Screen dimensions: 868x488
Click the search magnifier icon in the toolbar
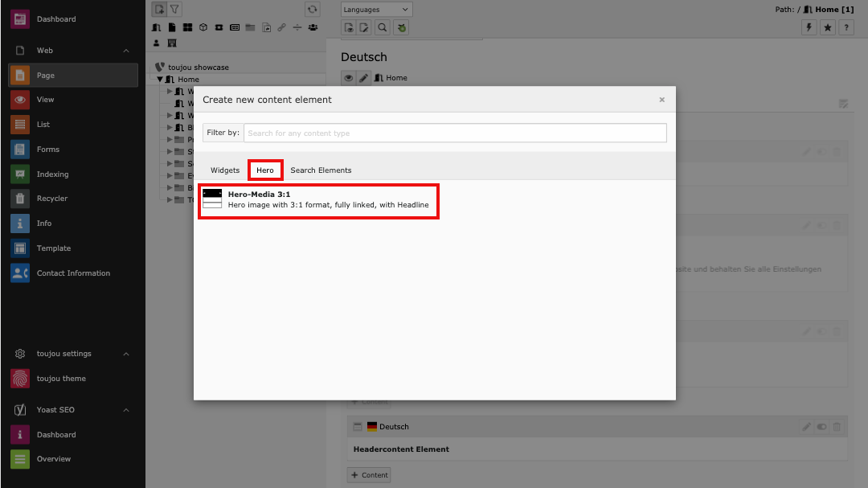[x=383, y=27]
